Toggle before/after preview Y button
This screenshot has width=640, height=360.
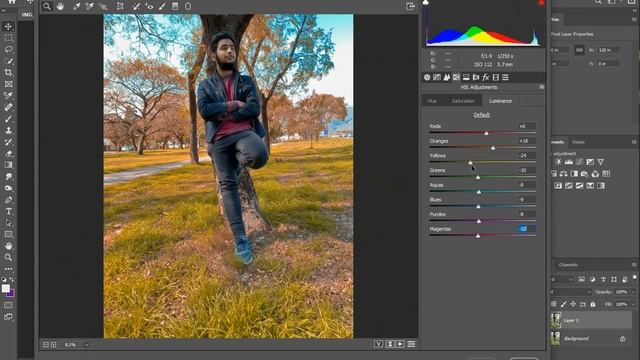click(x=378, y=344)
